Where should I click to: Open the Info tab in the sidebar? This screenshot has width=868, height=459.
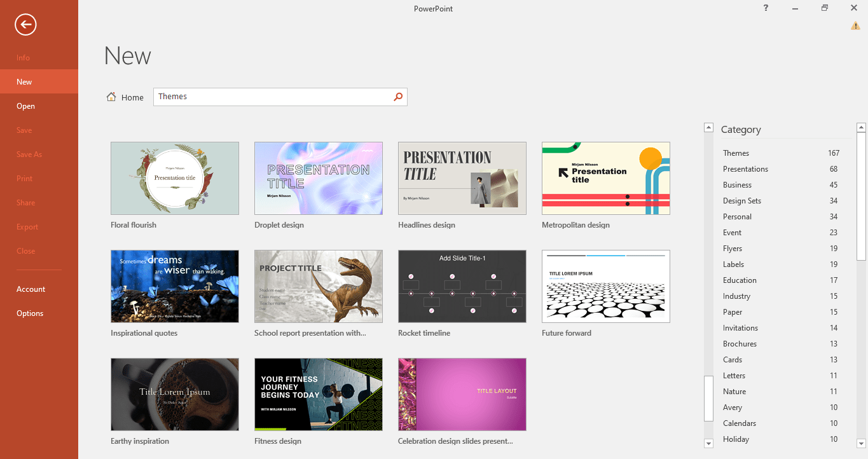click(23, 57)
